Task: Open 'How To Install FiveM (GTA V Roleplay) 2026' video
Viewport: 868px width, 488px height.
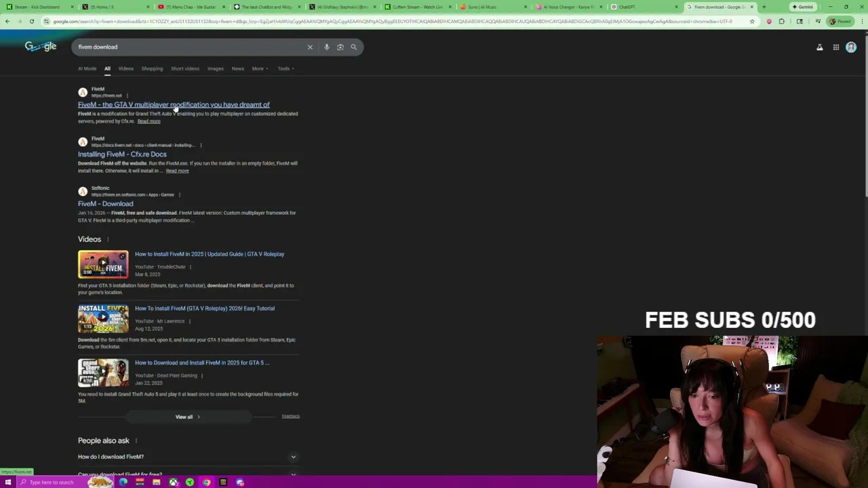Action: pos(205,308)
